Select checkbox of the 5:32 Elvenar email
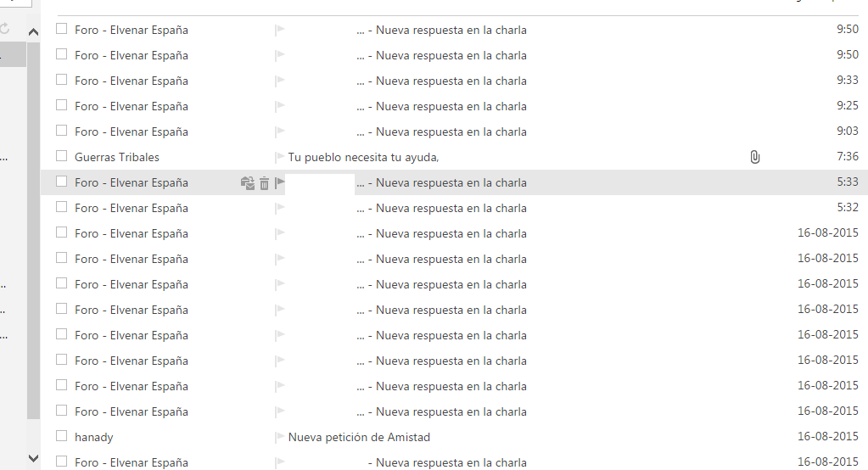The image size is (868, 470). pos(61,207)
